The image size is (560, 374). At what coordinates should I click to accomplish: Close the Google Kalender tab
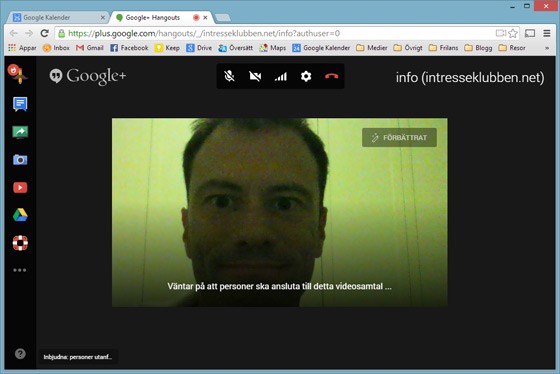(x=103, y=18)
